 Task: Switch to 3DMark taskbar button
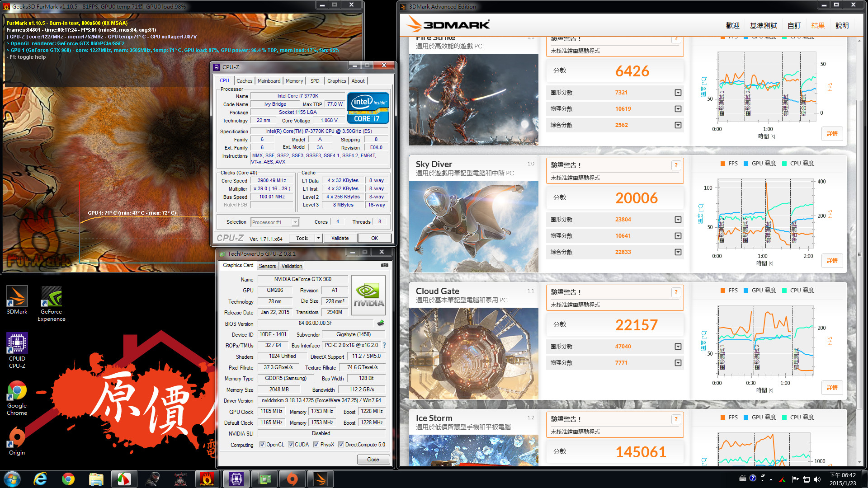pyautogui.click(x=321, y=479)
